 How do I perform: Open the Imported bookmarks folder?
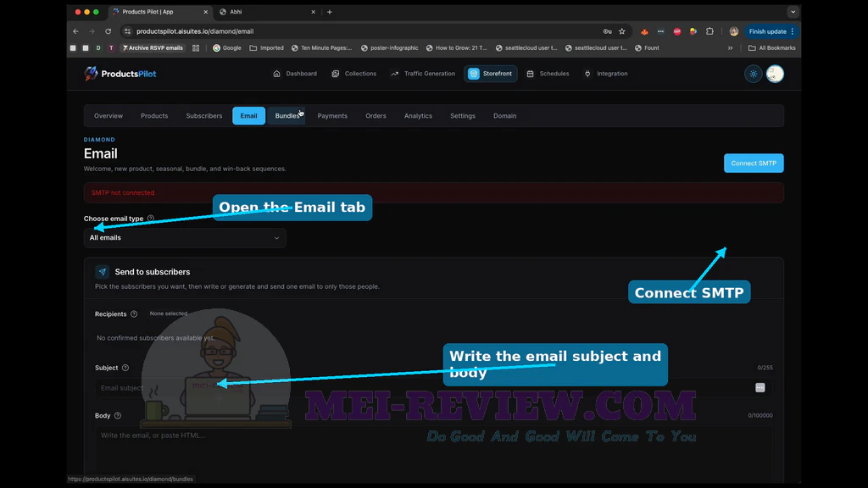click(x=266, y=48)
